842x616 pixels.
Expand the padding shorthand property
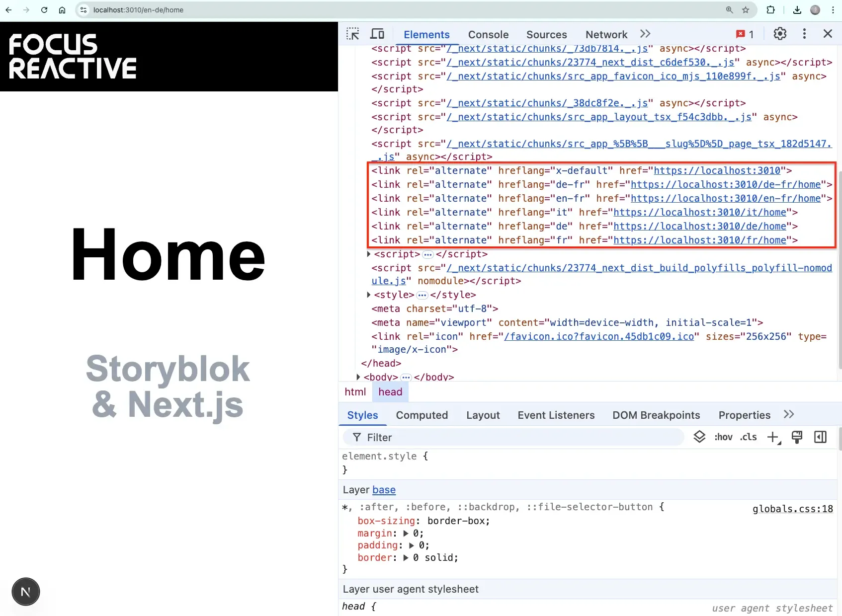[x=412, y=545]
